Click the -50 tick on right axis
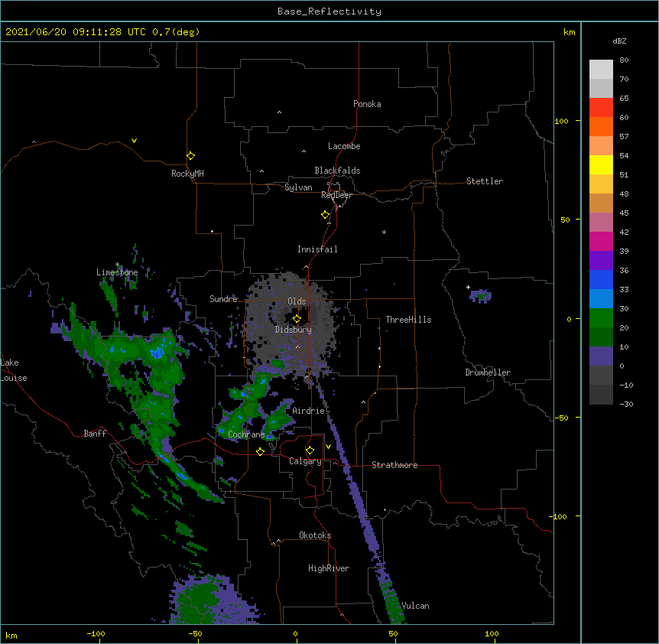 tap(561, 418)
